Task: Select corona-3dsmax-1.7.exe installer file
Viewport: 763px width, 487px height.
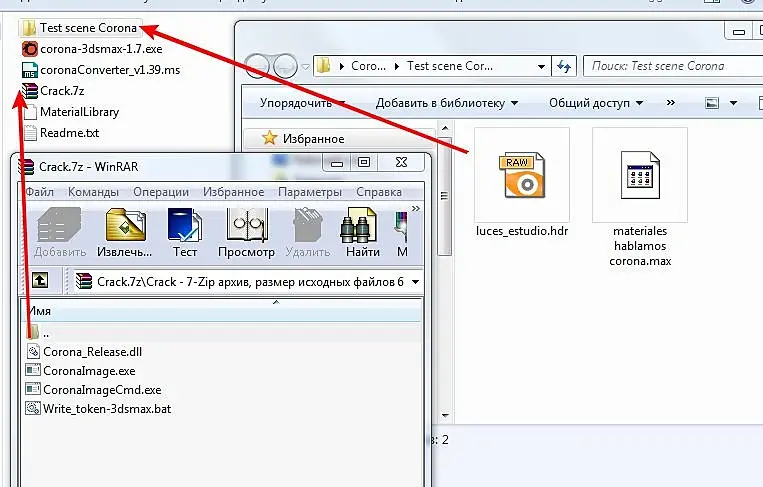Action: point(91,49)
